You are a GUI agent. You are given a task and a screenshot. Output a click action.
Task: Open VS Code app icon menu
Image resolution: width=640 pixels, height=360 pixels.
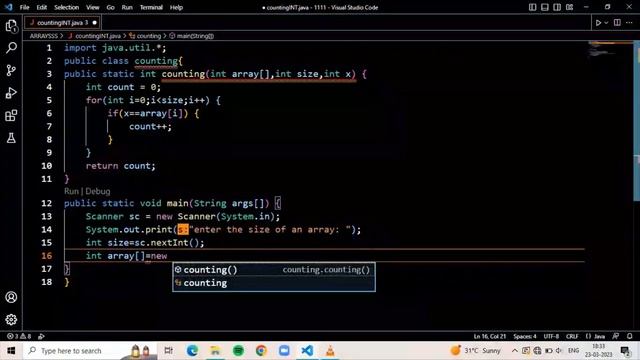click(x=9, y=7)
